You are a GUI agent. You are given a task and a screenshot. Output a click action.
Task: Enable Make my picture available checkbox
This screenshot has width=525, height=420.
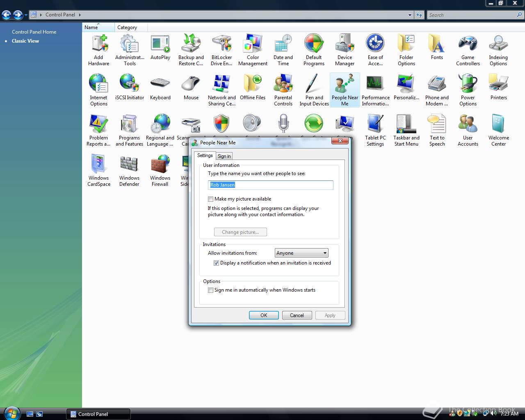coord(211,199)
